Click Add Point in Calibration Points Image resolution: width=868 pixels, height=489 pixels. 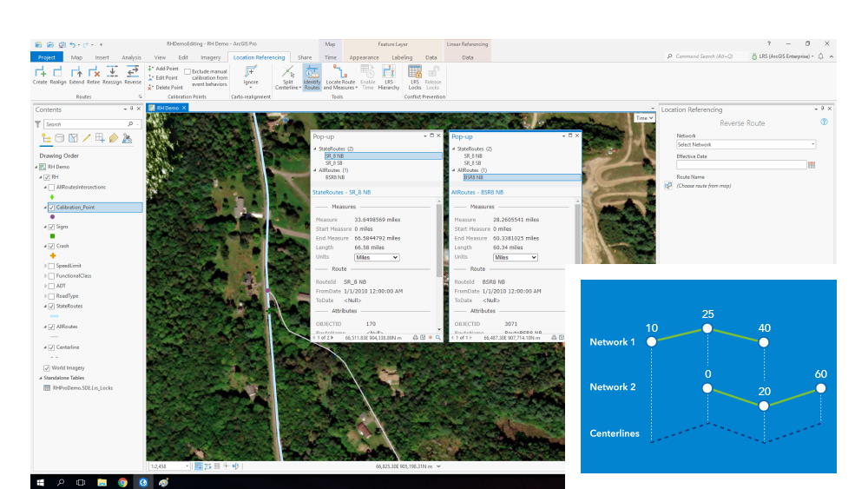click(x=164, y=68)
